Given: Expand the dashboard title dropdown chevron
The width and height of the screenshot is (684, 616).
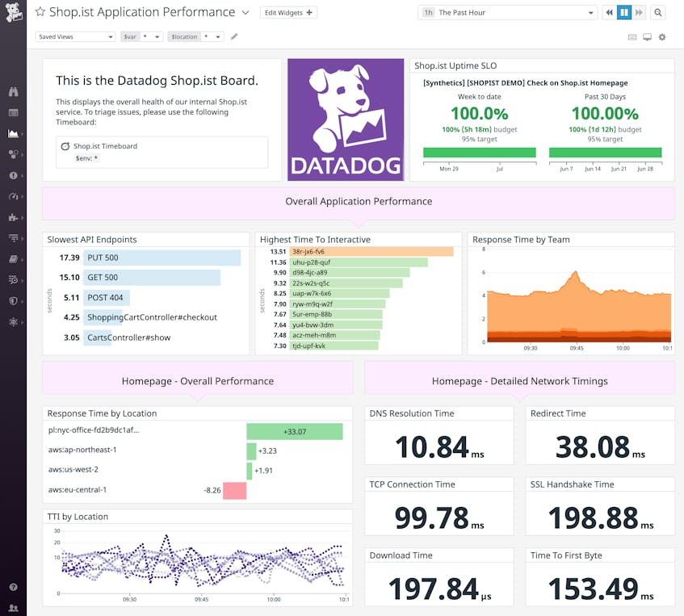Looking at the screenshot, I should 245,13.
